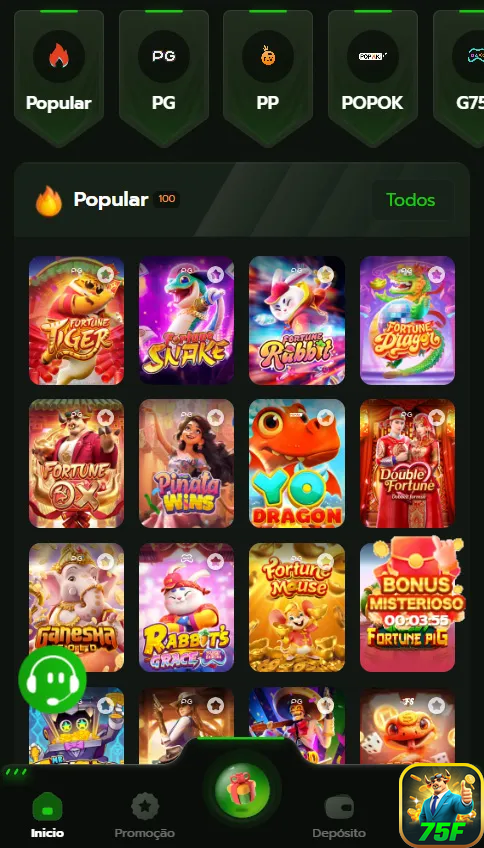Favorite the Yo Dragon game star

[326, 418]
